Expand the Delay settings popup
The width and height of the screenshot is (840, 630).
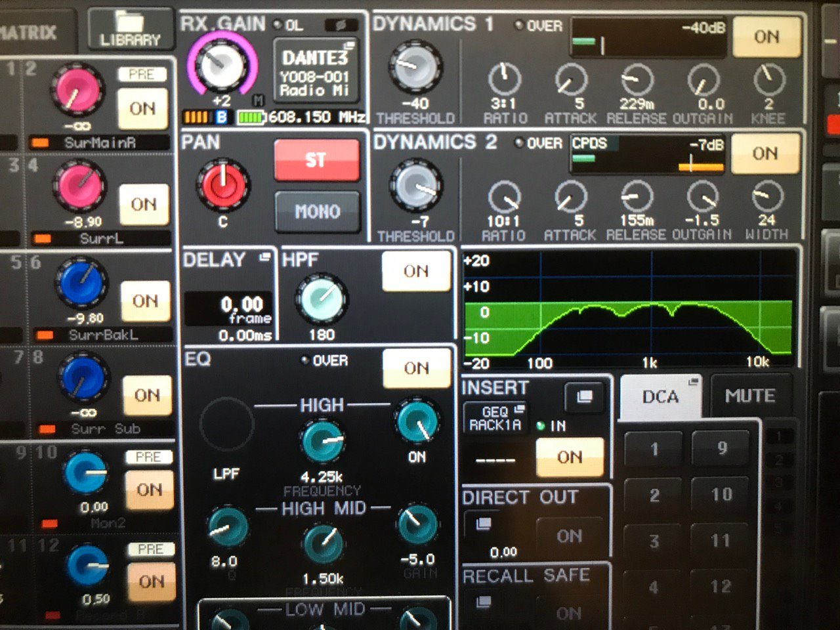pos(265,257)
